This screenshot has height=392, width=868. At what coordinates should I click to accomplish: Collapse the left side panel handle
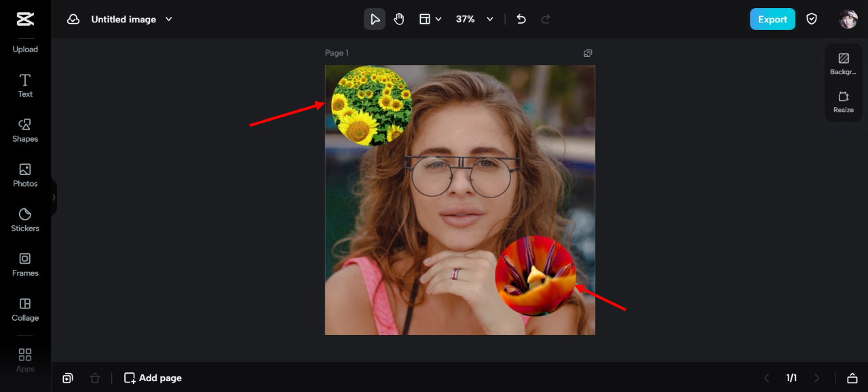(54, 197)
